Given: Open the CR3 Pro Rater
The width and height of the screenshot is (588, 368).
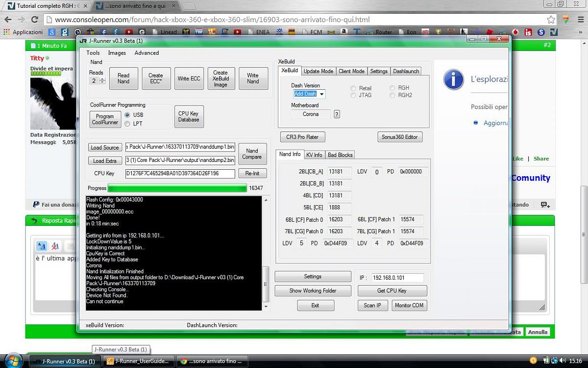Looking at the screenshot, I should click(302, 137).
